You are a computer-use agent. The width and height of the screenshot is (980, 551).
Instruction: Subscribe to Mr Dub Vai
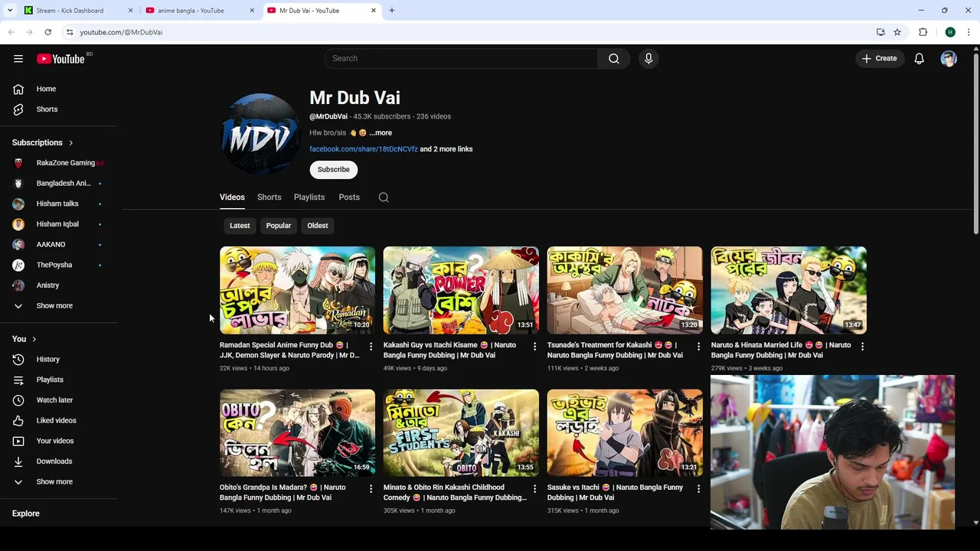tap(334, 170)
